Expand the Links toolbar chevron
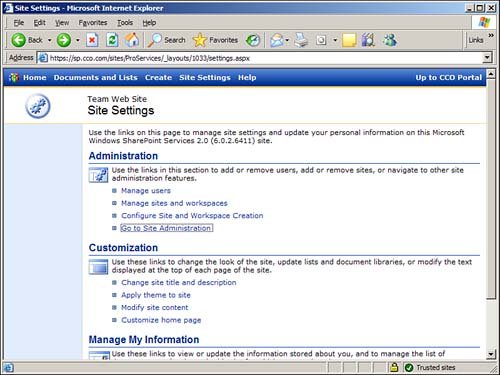The image size is (500, 375). 491,35
